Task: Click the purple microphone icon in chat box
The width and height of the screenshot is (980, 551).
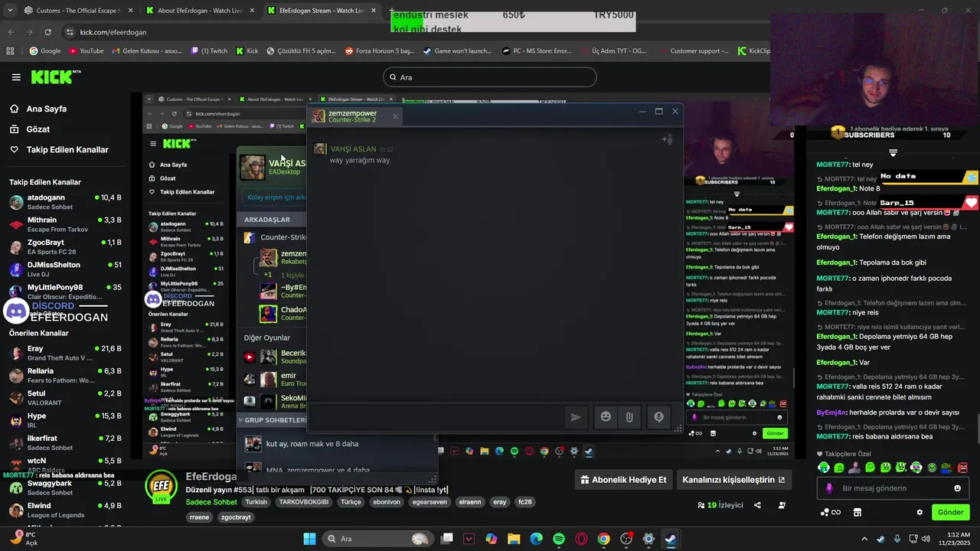Action: point(829,488)
